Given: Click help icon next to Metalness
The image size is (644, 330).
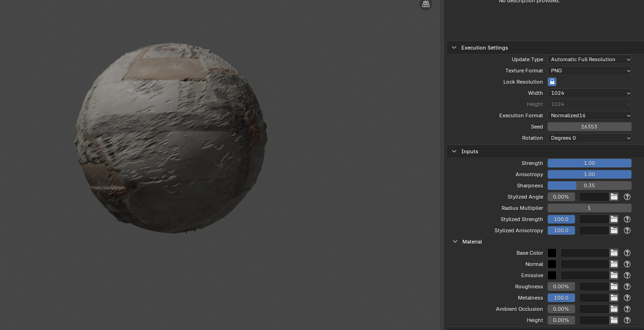Looking at the screenshot, I should pos(627,298).
